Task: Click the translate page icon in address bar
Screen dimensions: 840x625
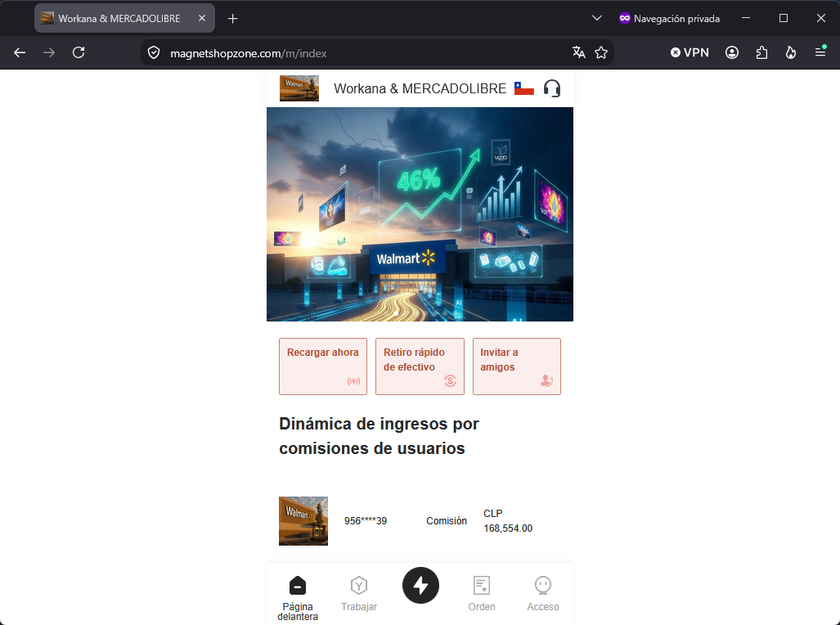Action: click(x=578, y=52)
